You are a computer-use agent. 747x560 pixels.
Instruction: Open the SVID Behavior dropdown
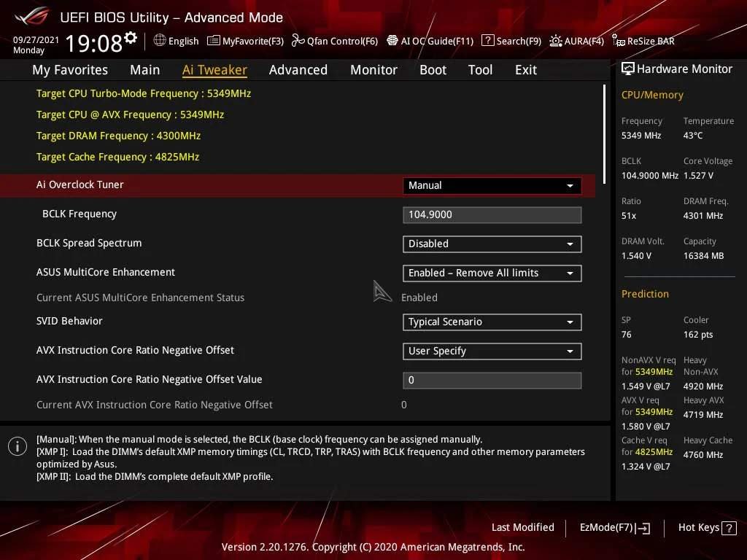point(491,322)
